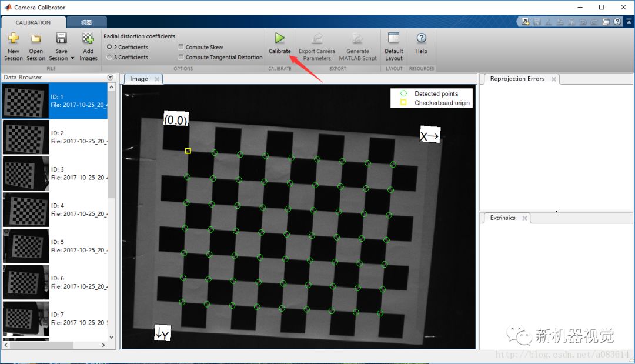Viewport: 635px width, 364px height.
Task: Run Calibrate with green play icon
Action: [279, 44]
